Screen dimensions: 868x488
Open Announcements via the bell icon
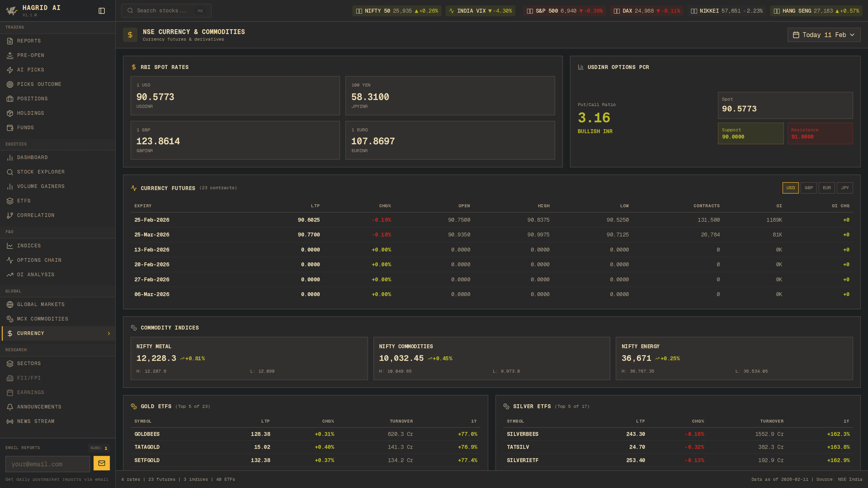tap(10, 407)
